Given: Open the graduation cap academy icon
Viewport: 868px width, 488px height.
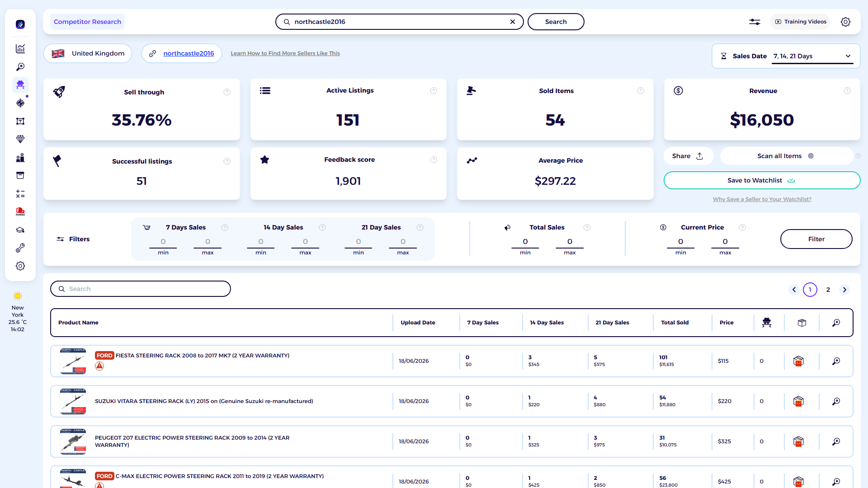Looking at the screenshot, I should 20,230.
